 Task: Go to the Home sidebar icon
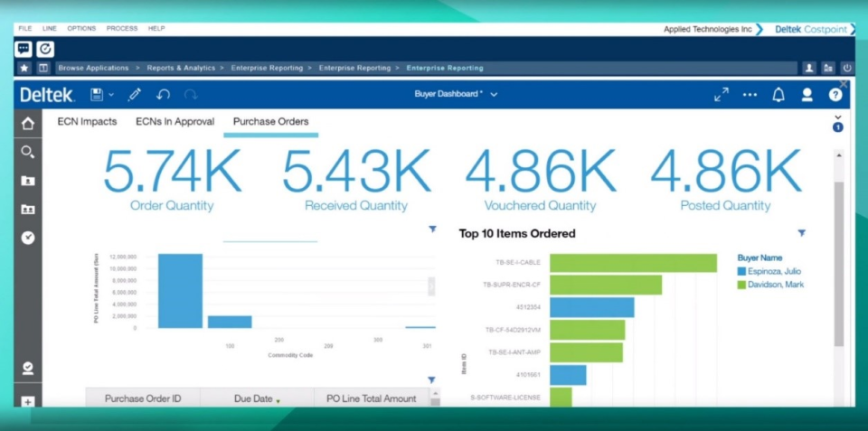point(28,124)
